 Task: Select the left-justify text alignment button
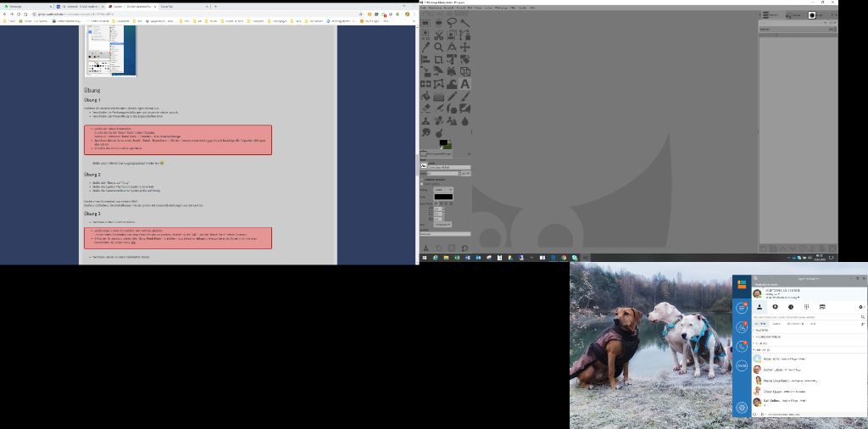pos(436,203)
